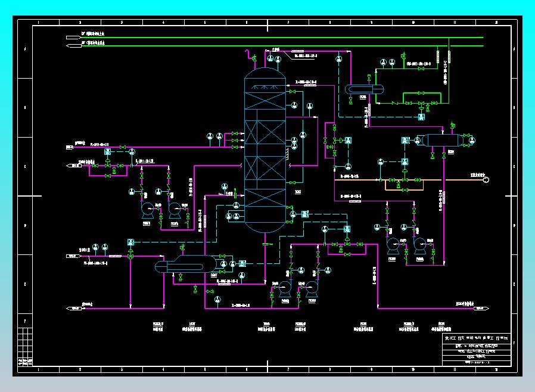Click the controller box left of the reflux drum
This screenshot has width=535, height=392.
point(405,140)
